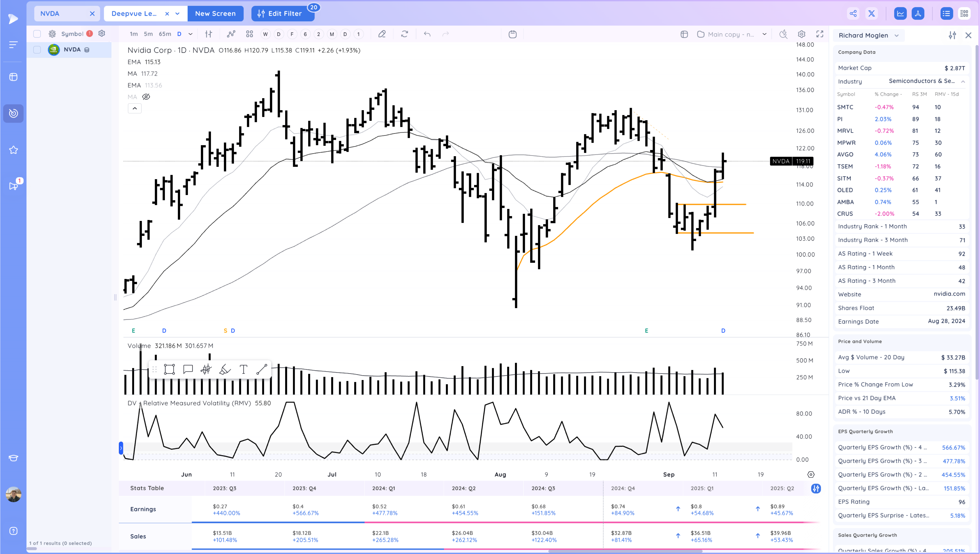This screenshot has height=554, width=980.
Task: Select the 65m timeframe
Action: click(165, 34)
